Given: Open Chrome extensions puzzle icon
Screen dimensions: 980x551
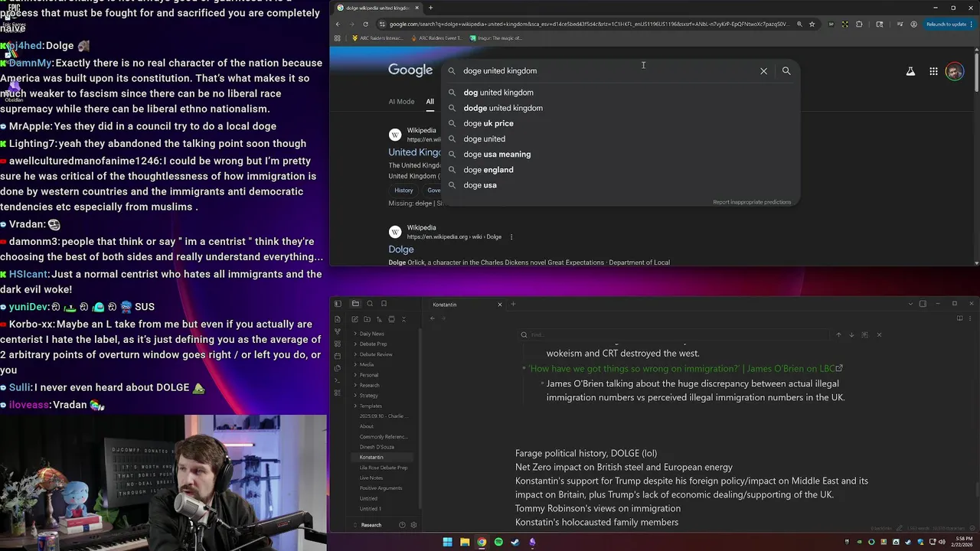Looking at the screenshot, I should tap(859, 24).
